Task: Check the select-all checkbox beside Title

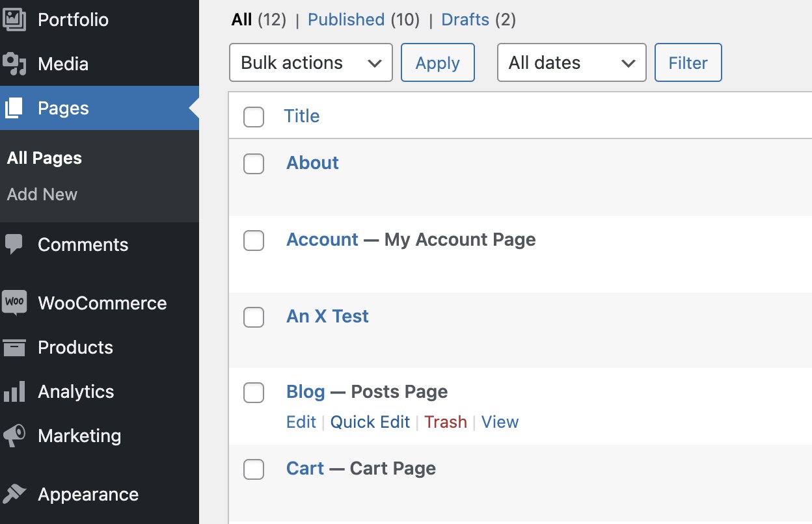Action: (x=254, y=117)
